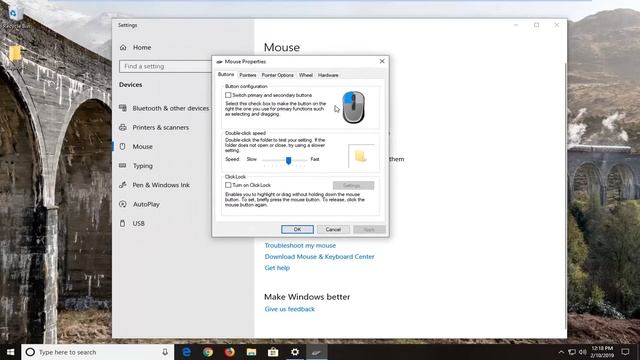Click Give us feedback link
The image size is (640, 360).
pos(289,309)
